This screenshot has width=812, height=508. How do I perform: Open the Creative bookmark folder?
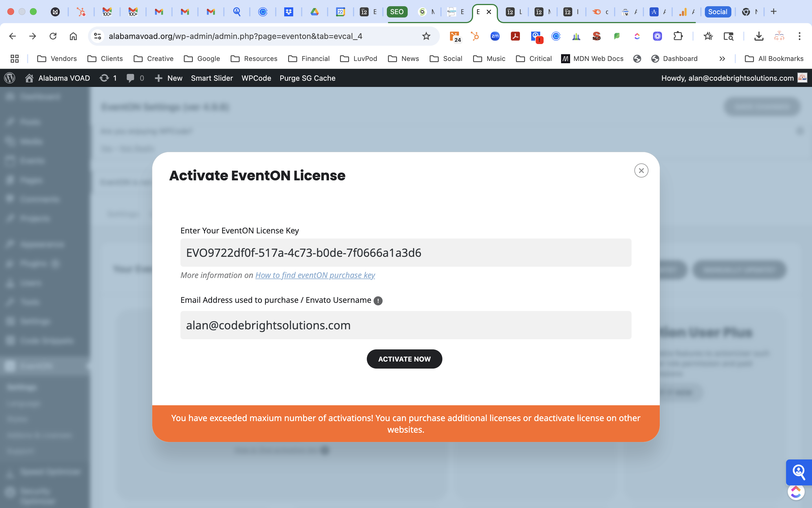pos(153,59)
